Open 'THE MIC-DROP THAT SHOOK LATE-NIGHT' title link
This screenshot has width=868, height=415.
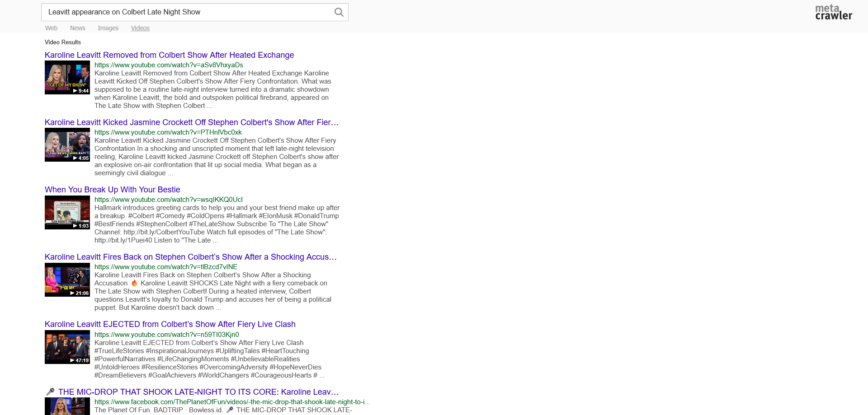click(192, 392)
